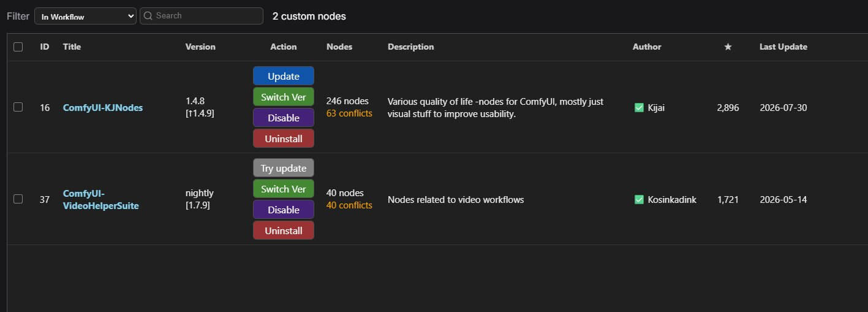Toggle the select-all header checkbox
Viewport: 868px width, 312px height.
[x=18, y=47]
